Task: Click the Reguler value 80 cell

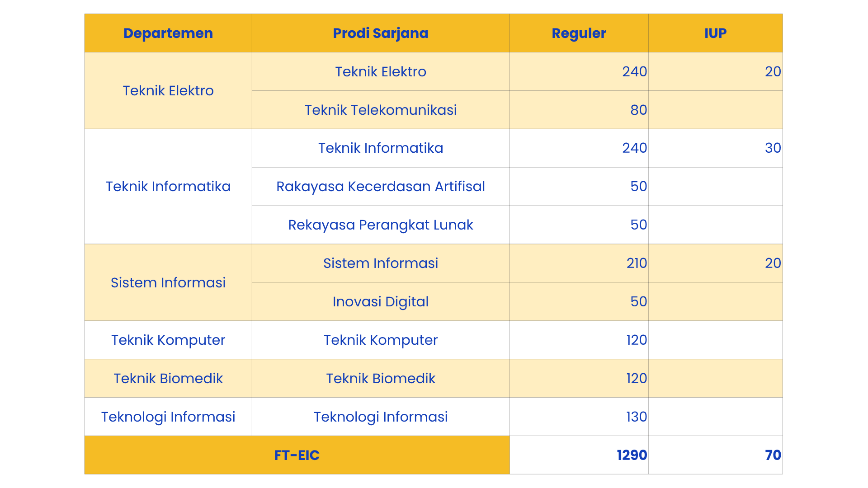Action: point(638,110)
